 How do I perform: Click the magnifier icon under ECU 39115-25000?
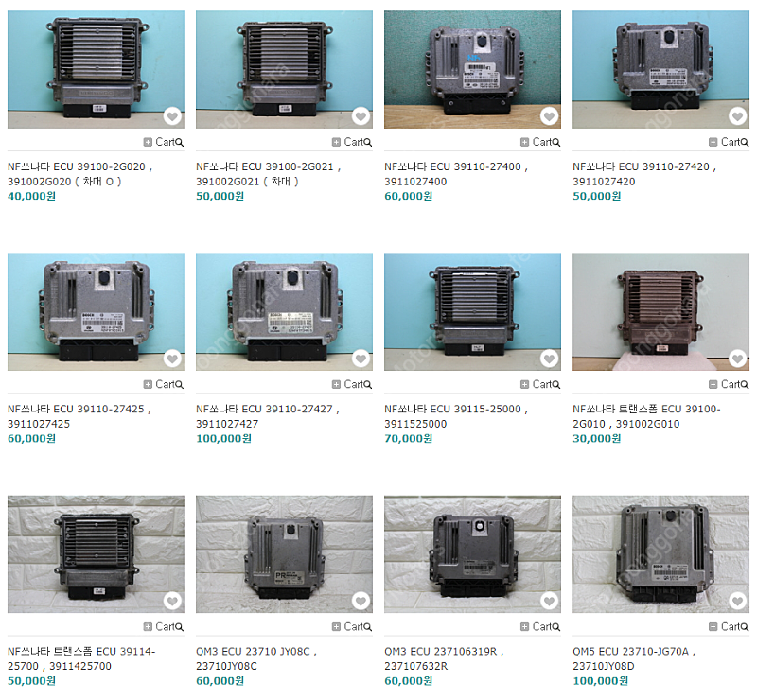(x=556, y=385)
